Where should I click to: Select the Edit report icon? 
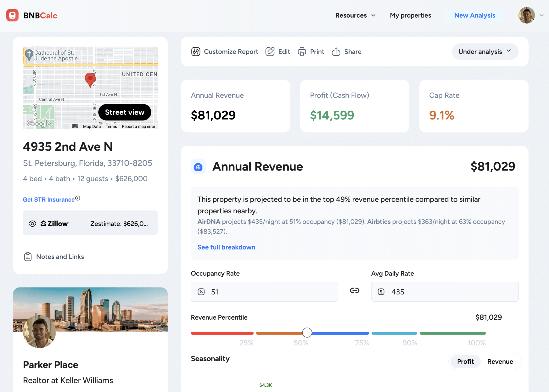pos(278,51)
